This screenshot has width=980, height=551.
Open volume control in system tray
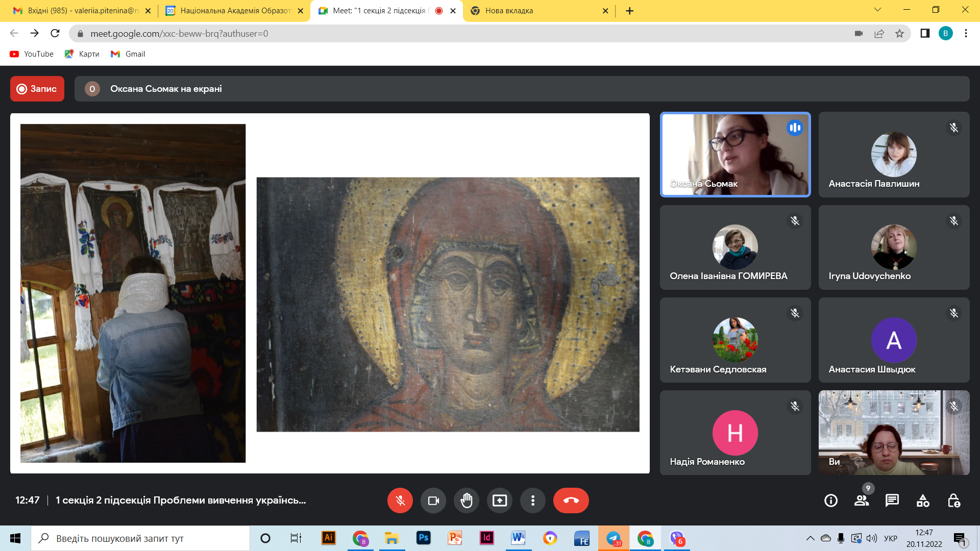point(872,538)
